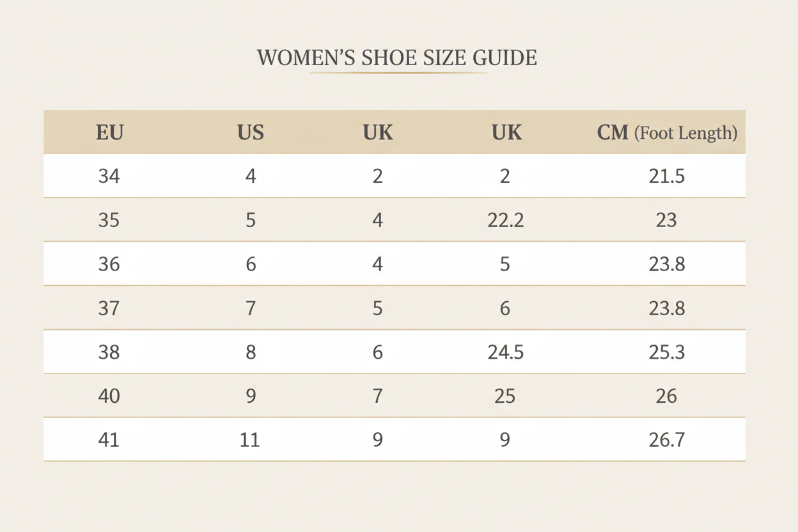Select EU size 38 cell

pos(109,352)
